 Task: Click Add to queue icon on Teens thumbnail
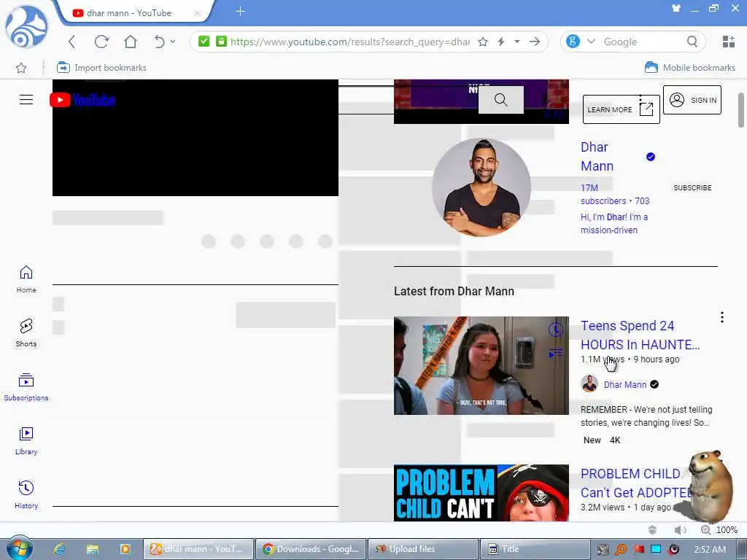point(555,354)
